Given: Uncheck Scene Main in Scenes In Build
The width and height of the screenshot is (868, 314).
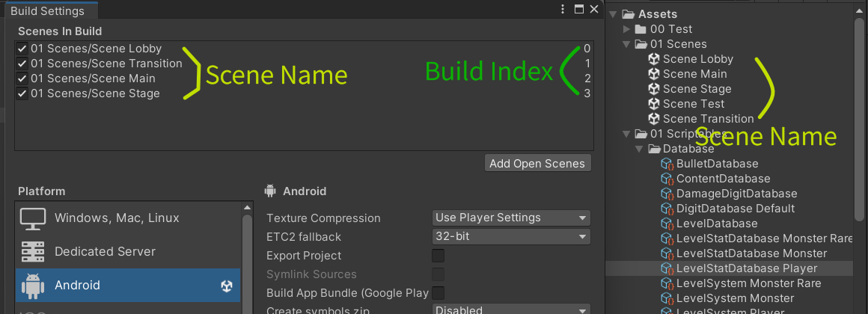Looking at the screenshot, I should (22, 78).
